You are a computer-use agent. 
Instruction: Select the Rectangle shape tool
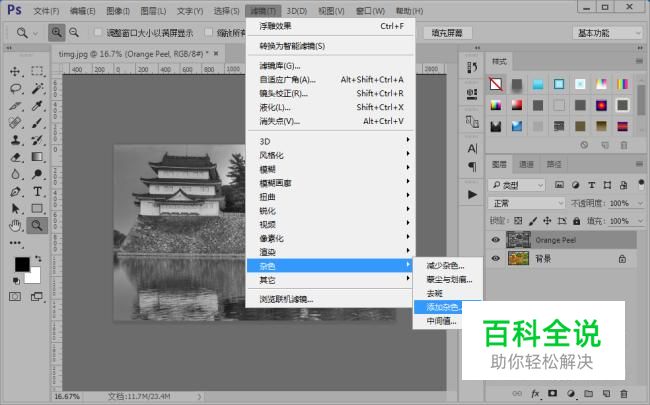click(37, 209)
